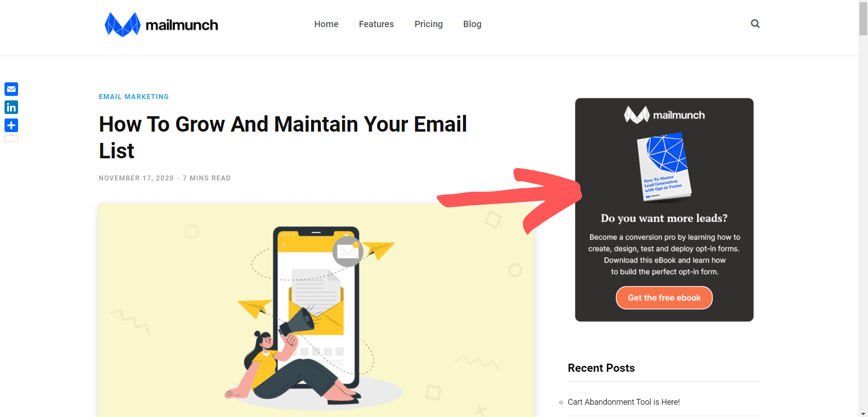The image size is (868, 417).
Task: Click the mailmunch logo in header
Action: point(161,24)
